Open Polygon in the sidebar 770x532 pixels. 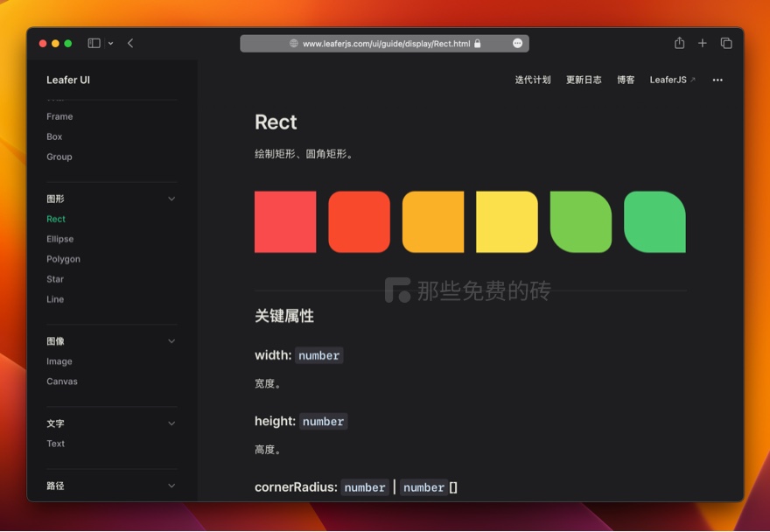[63, 259]
